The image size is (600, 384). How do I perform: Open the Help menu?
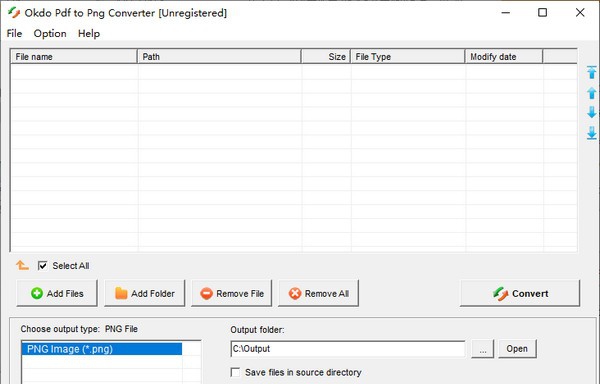[x=89, y=34]
